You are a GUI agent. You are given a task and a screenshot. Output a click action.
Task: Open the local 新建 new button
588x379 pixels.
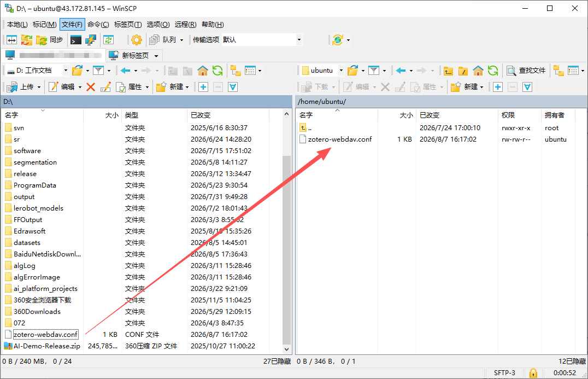pyautogui.click(x=170, y=87)
